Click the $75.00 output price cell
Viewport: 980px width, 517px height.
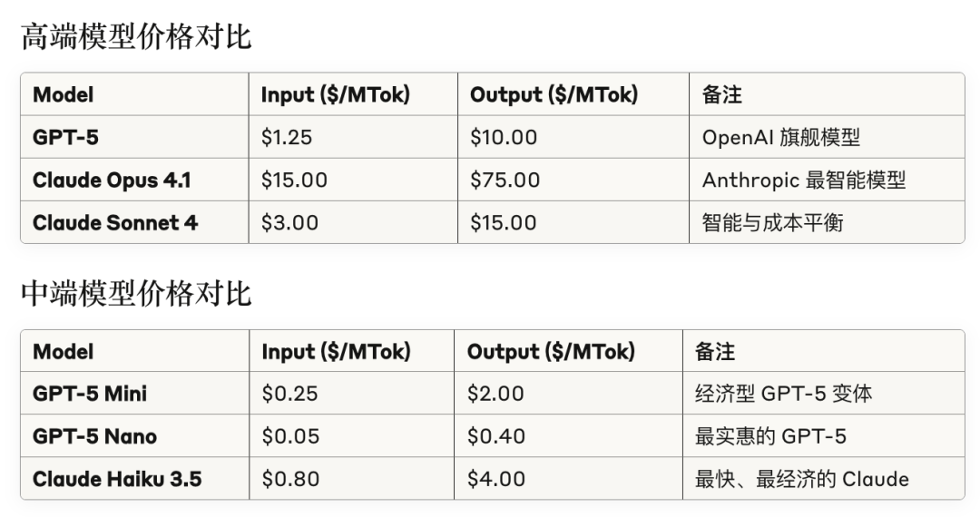[505, 180]
